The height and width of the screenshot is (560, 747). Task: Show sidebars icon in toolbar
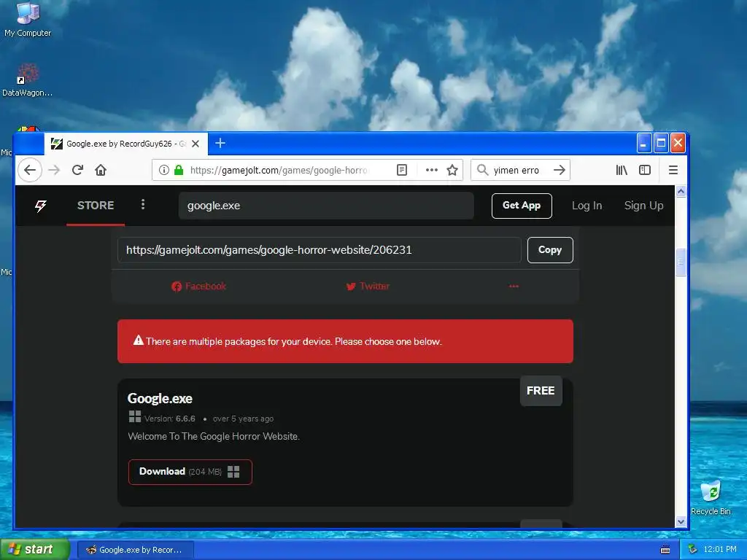pyautogui.click(x=645, y=170)
